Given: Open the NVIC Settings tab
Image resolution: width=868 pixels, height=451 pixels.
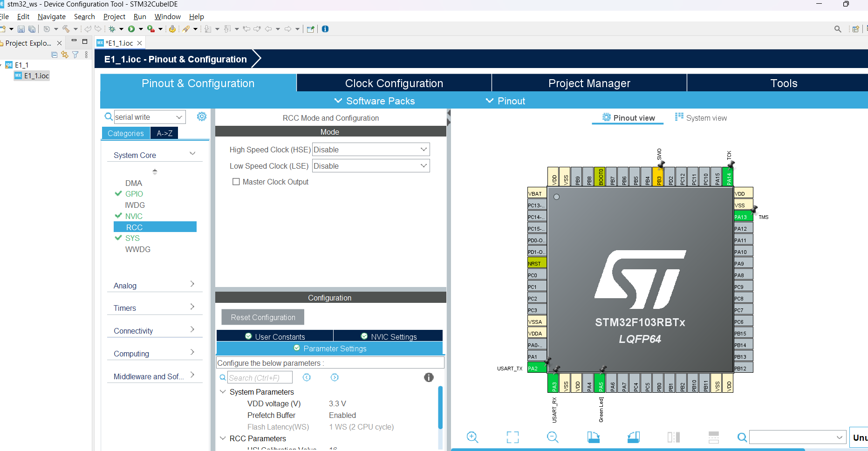Looking at the screenshot, I should click(x=388, y=336).
